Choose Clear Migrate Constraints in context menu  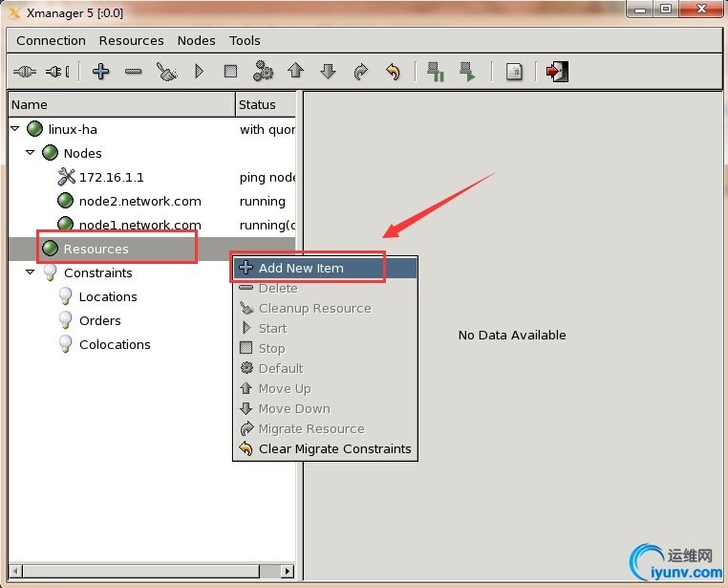pos(325,449)
